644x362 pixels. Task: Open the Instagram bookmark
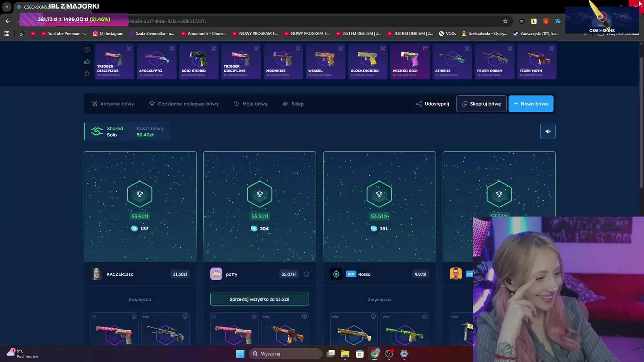pos(108,34)
